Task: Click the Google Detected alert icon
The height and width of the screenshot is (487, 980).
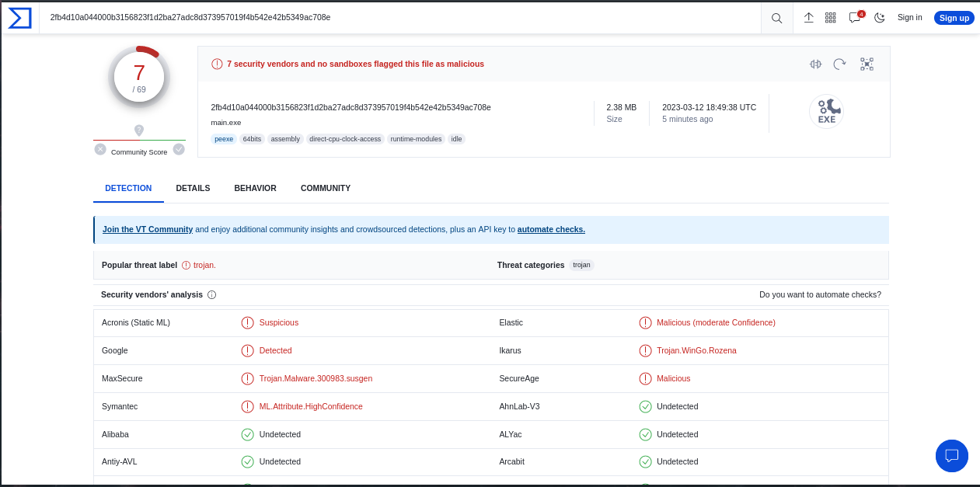Action: pos(247,350)
